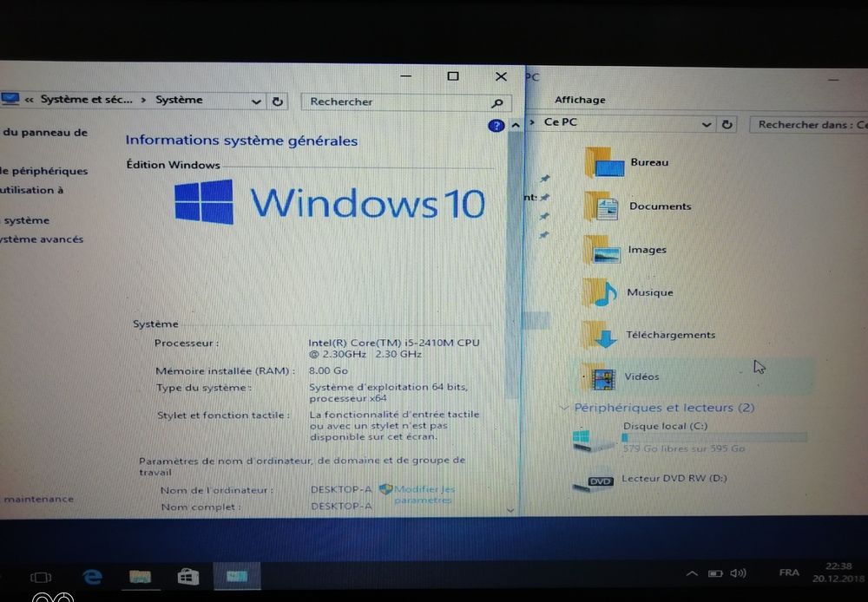
Task: Expand the Ce PC address bar dropdown
Action: (705, 123)
